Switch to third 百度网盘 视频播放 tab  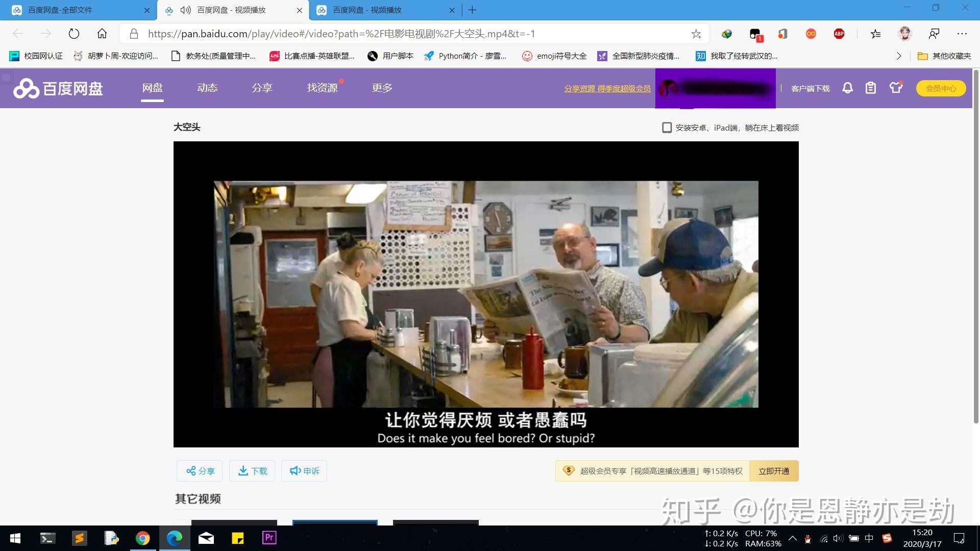386,10
